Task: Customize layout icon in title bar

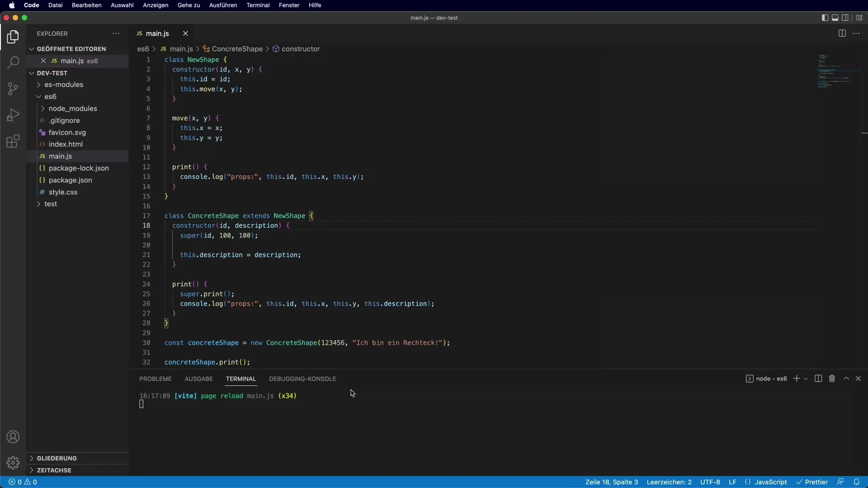Action: pos(859,18)
